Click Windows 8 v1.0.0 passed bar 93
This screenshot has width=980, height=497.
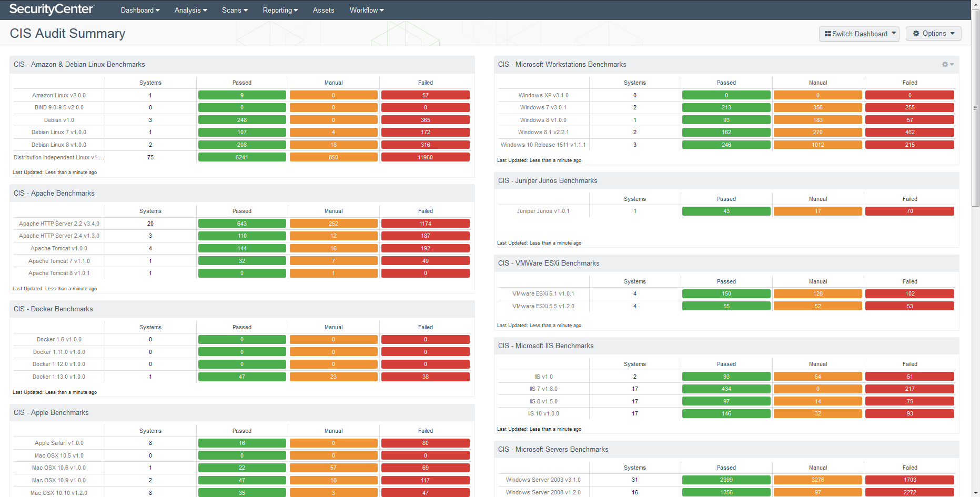tap(726, 120)
